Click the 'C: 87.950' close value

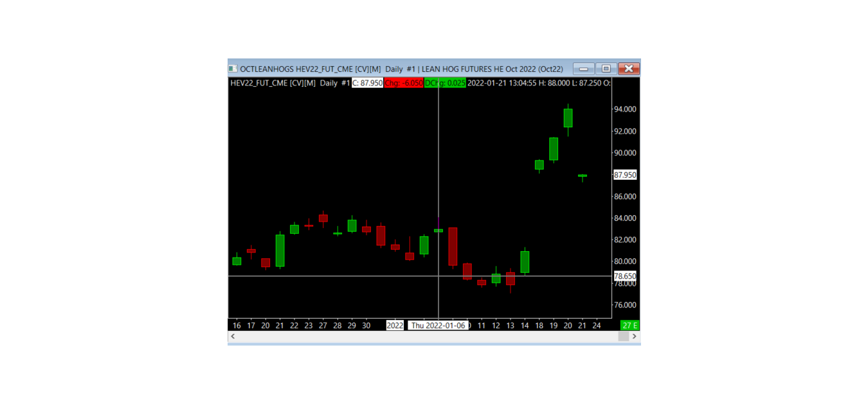point(367,83)
